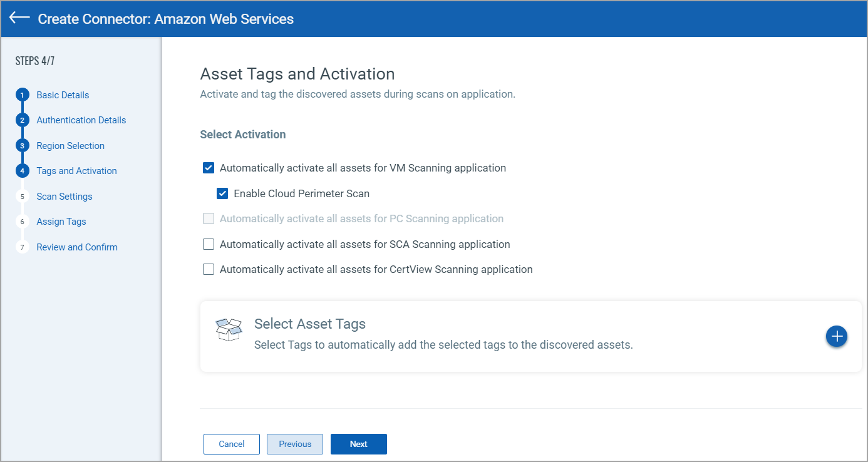Screen dimensions: 868x462
Task: Open the Authentication Details step
Action: click(x=81, y=120)
